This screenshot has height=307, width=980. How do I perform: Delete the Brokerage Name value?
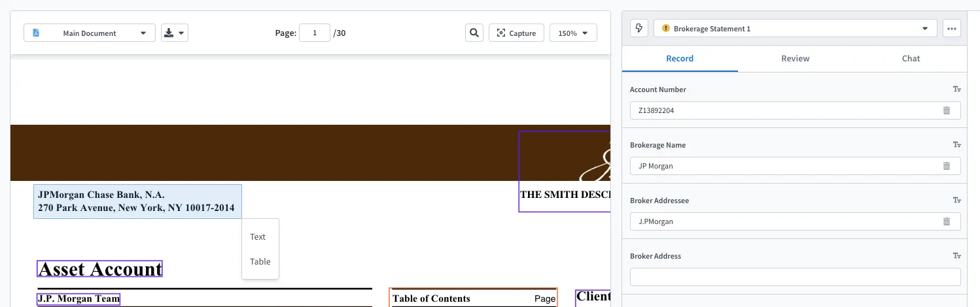(x=947, y=166)
